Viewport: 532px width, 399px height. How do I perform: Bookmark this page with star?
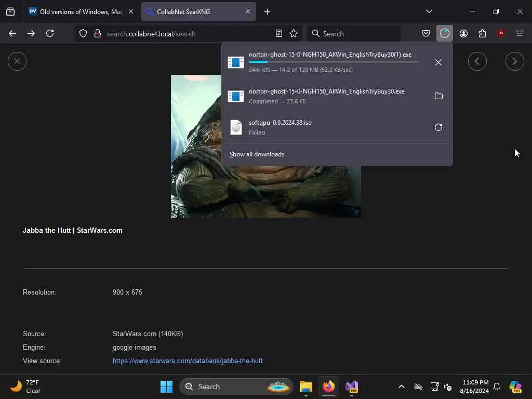294,33
